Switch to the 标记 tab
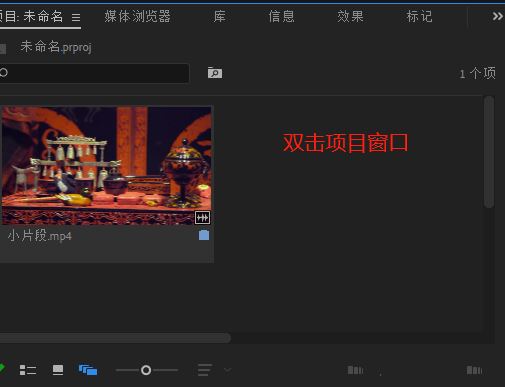This screenshot has height=387, width=505. pyautogui.click(x=419, y=16)
